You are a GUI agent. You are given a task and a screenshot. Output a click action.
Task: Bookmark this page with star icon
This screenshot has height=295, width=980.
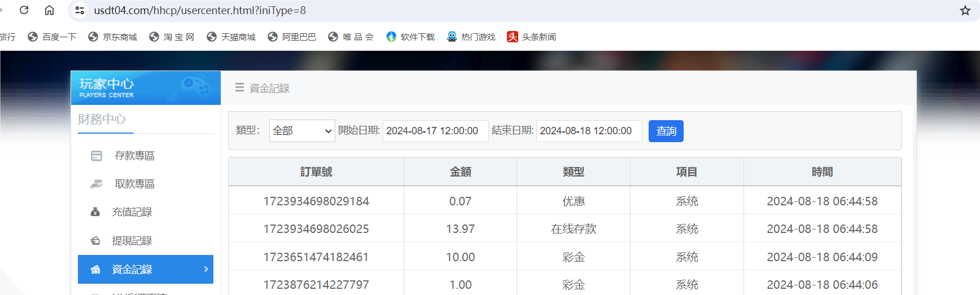click(x=965, y=10)
